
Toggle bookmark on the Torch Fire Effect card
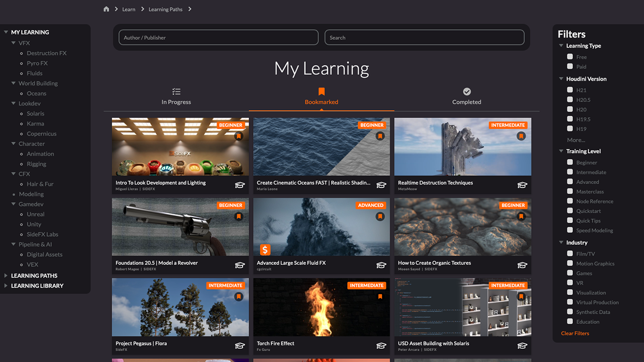click(380, 297)
